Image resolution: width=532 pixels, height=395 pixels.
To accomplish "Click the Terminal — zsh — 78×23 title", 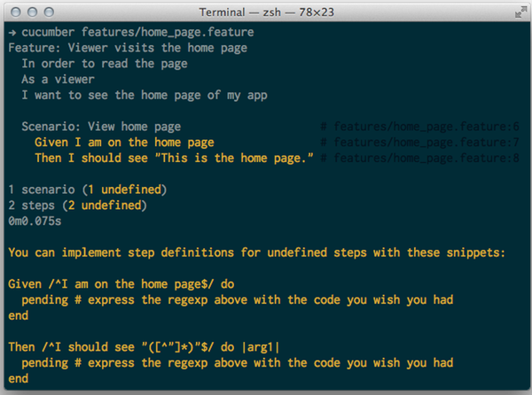I will [266, 12].
